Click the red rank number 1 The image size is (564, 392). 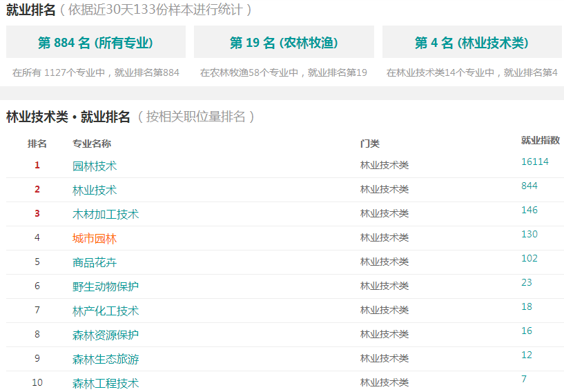[37, 166]
